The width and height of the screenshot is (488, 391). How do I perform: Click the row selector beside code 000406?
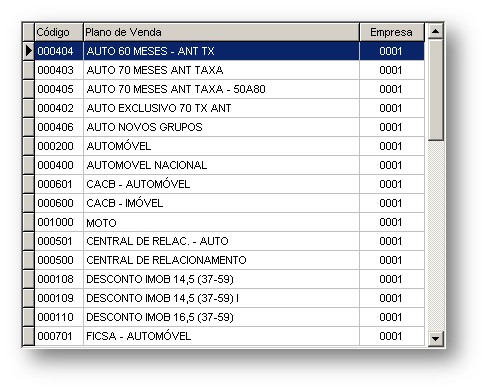pos(29,127)
